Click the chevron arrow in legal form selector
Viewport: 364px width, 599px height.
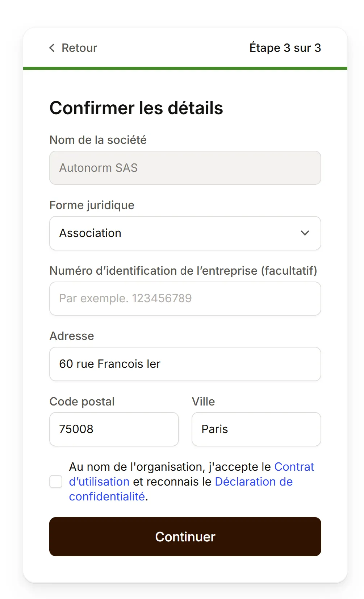(305, 233)
